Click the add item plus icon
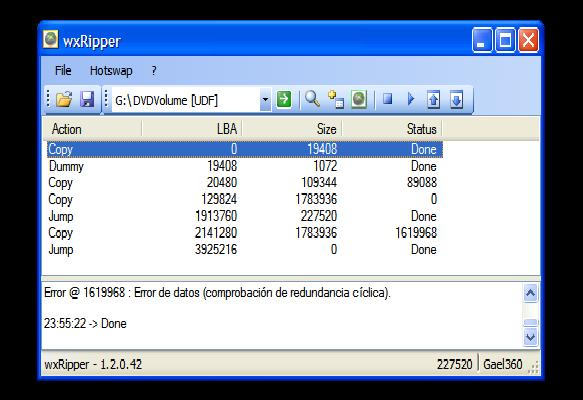The image size is (583, 400). pyautogui.click(x=336, y=99)
